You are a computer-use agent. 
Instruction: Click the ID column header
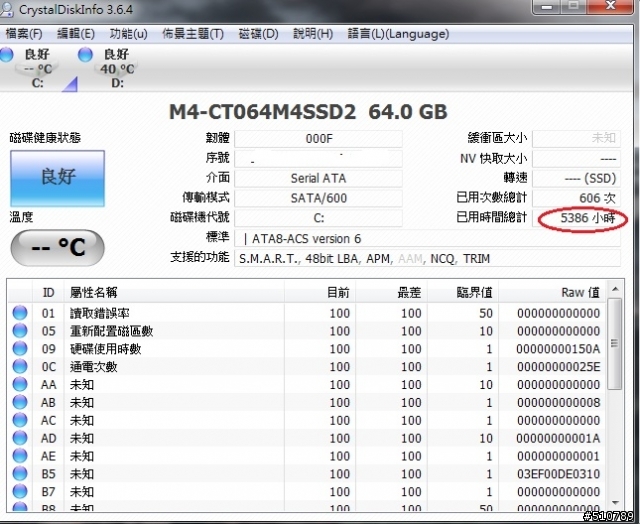48,292
